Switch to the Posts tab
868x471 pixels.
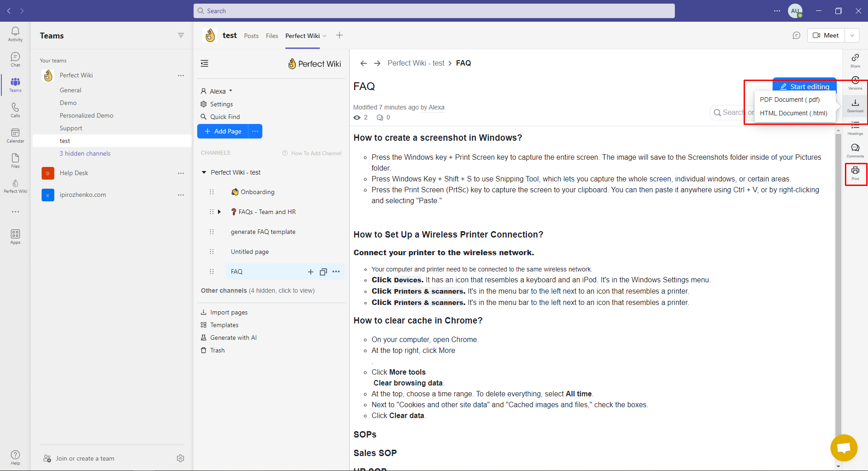[251, 36]
